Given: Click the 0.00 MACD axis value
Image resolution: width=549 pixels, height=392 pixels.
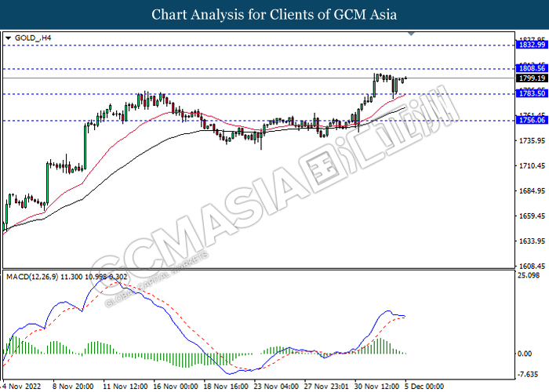Looking at the screenshot, I should coord(525,354).
